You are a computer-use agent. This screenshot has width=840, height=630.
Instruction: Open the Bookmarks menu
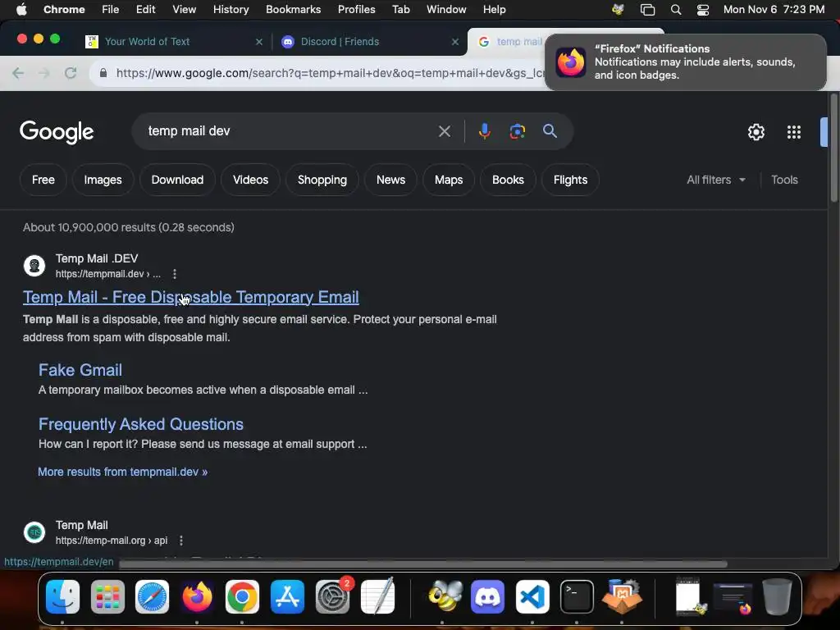[x=293, y=10]
